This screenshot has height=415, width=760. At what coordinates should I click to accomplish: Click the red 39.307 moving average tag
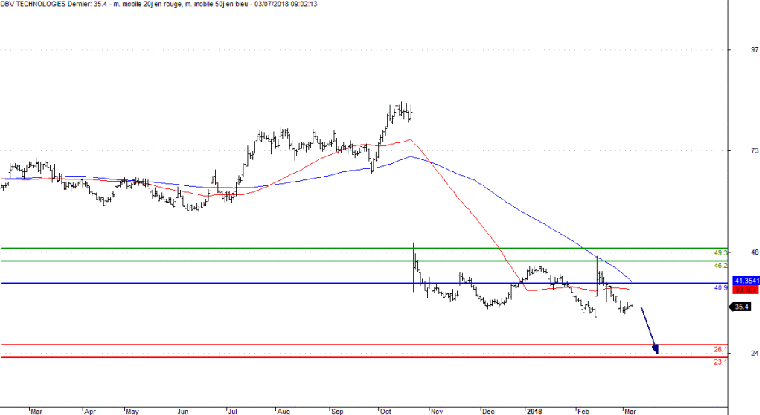746,289
